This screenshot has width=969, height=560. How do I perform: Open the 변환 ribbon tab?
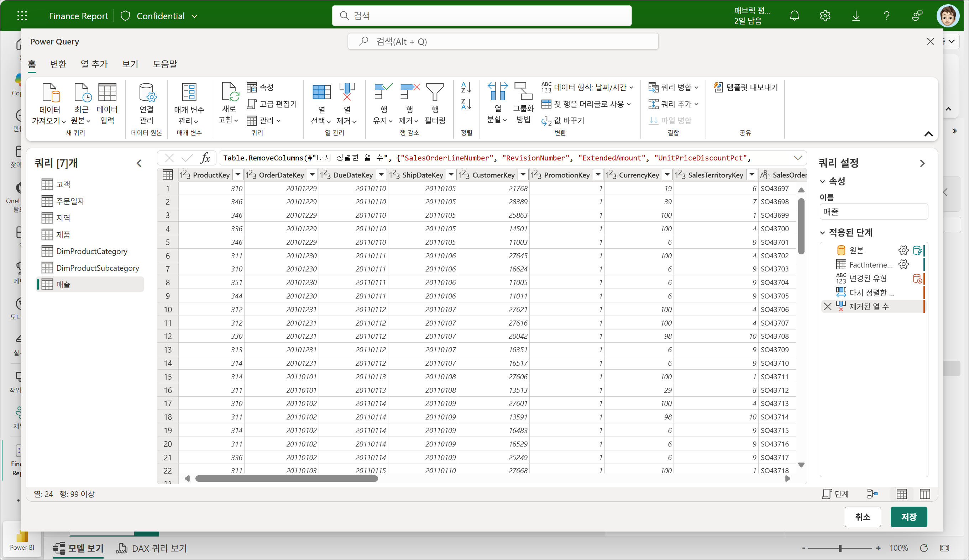pyautogui.click(x=58, y=64)
